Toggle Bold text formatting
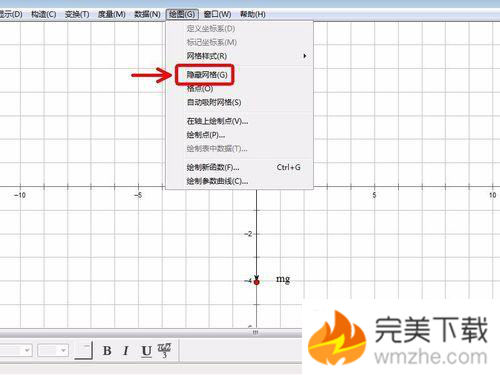Screen dimensions: 500x375 click(107, 351)
